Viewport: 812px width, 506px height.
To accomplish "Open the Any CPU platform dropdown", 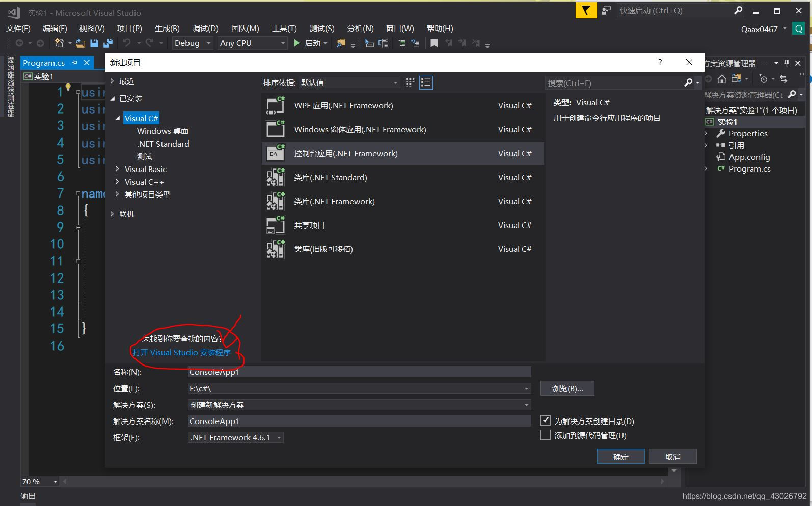I will [x=253, y=43].
